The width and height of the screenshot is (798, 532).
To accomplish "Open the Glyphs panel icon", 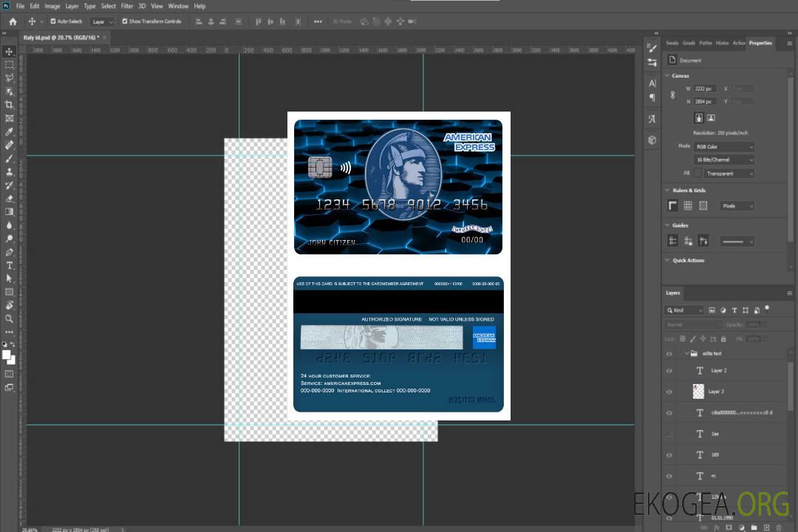I will click(x=652, y=119).
